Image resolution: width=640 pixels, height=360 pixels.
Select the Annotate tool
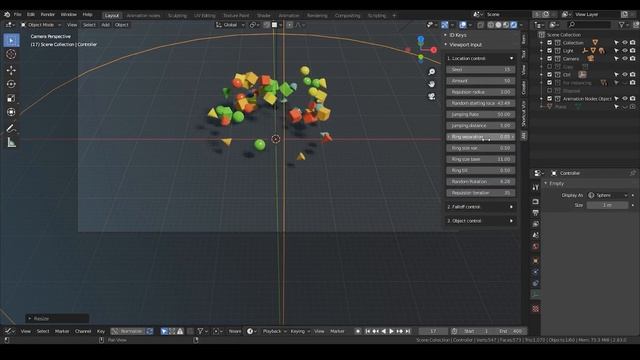pos(11,128)
